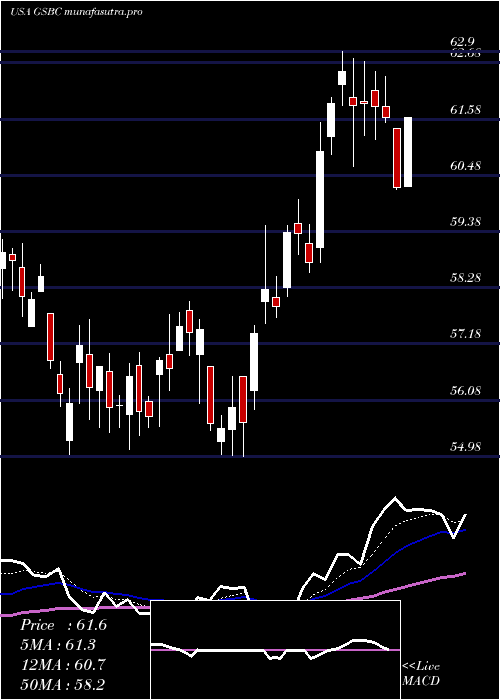Click the USA GSBC munafasutra.pro title text
The width and height of the screenshot is (500, 700).
pyautogui.click(x=75, y=12)
